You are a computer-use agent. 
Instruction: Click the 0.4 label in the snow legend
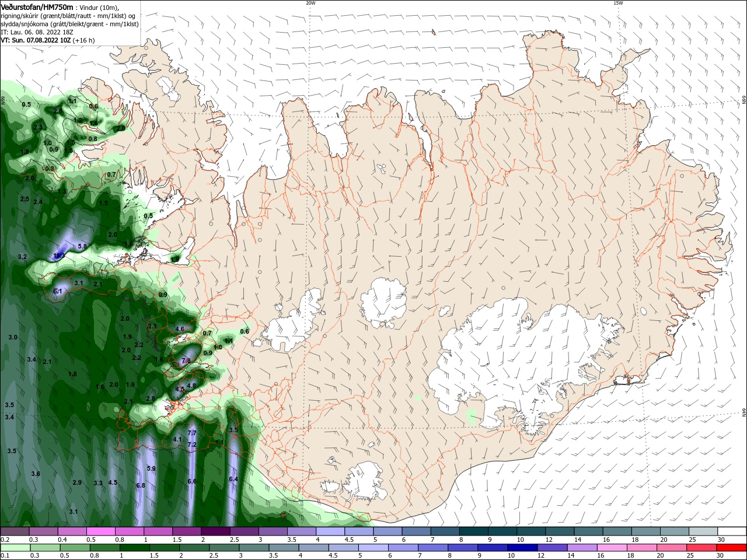point(62,540)
